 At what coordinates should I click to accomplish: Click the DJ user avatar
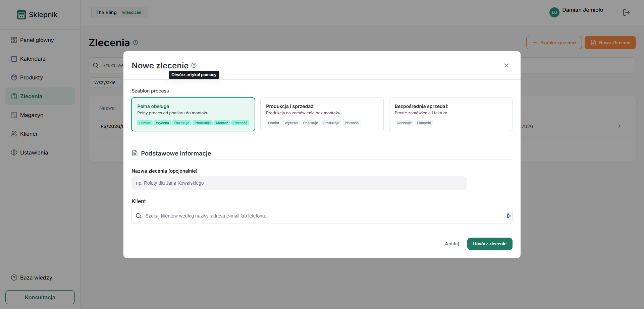click(554, 12)
